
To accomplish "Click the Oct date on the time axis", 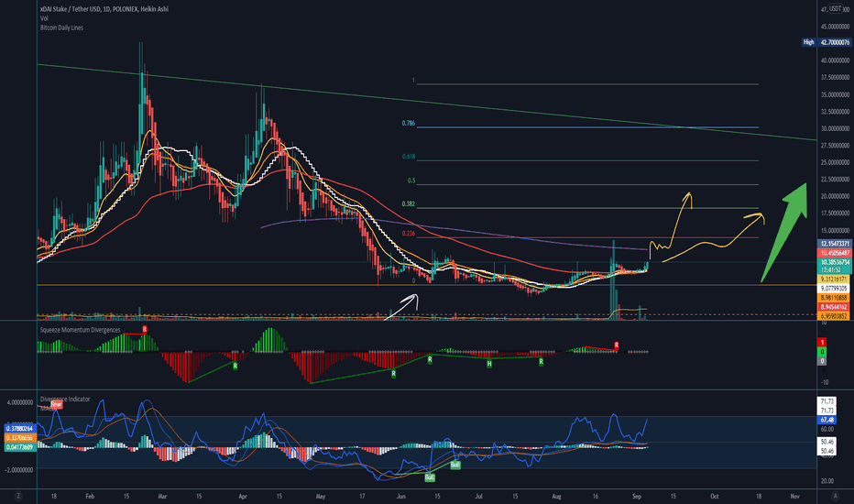I will pyautogui.click(x=714, y=497).
